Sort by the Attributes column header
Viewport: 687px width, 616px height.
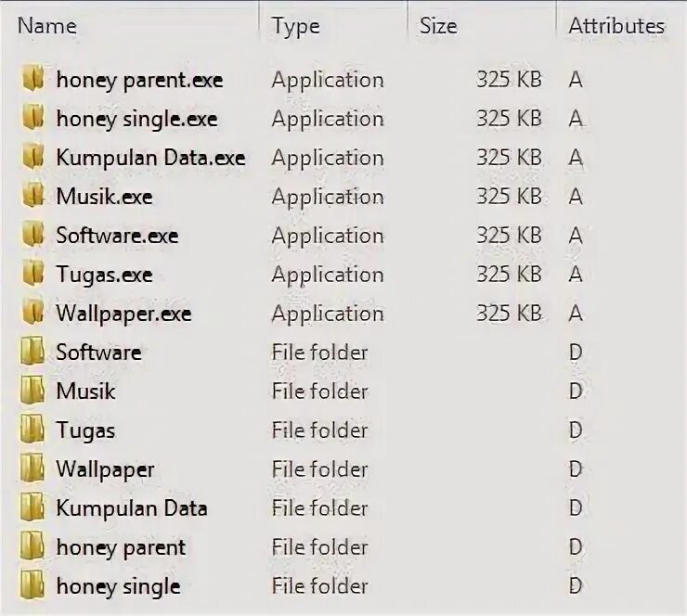616,26
